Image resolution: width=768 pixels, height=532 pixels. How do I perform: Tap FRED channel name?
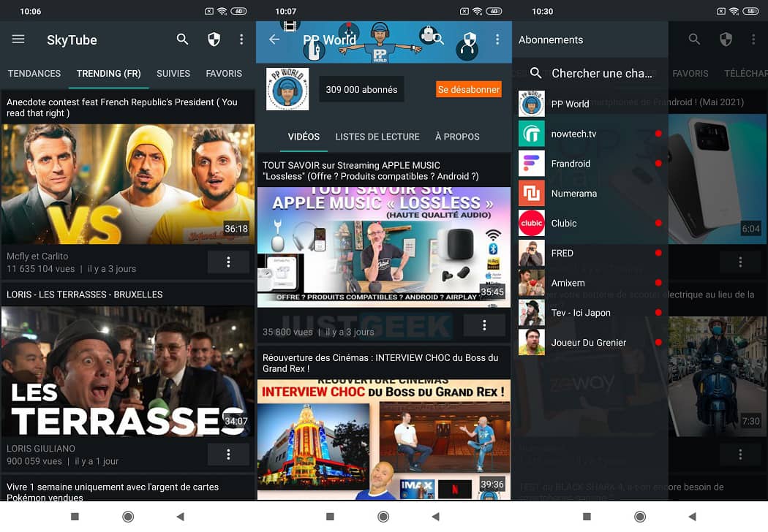(x=562, y=253)
